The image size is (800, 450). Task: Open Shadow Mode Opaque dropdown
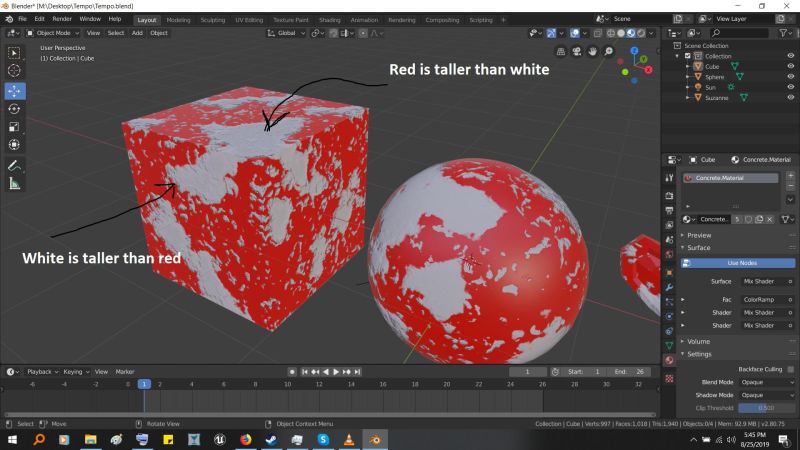[766, 395]
